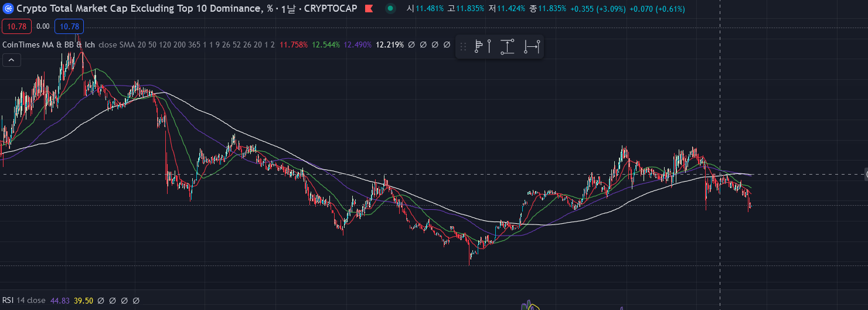Select the vertical distribute tool in the floating toolbar
The height and width of the screenshot is (310, 868).
click(508, 46)
